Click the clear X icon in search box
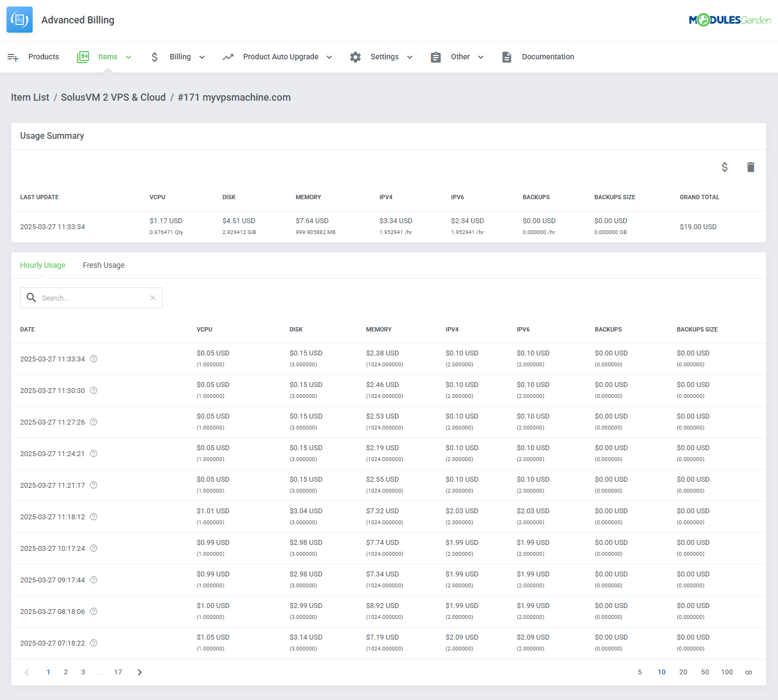Viewport: 778px width, 700px height. (x=153, y=298)
